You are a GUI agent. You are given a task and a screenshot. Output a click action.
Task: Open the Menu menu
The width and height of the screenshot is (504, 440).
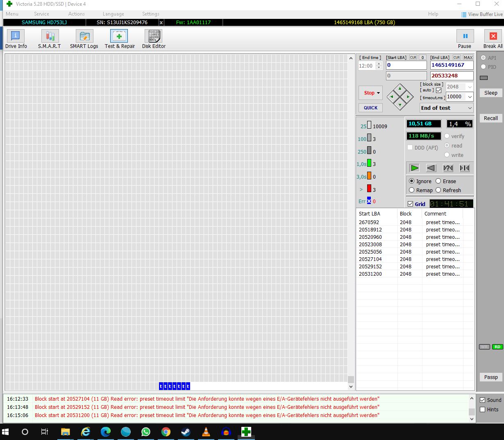pyautogui.click(x=12, y=14)
